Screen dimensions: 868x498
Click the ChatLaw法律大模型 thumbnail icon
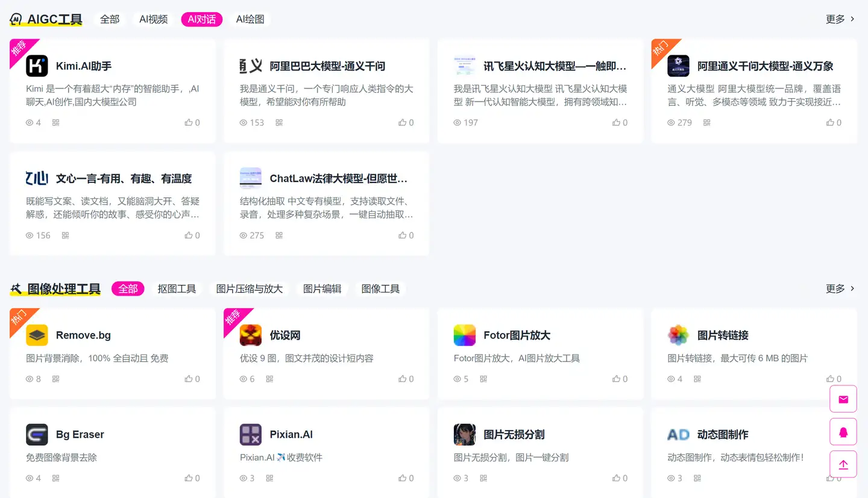point(251,178)
